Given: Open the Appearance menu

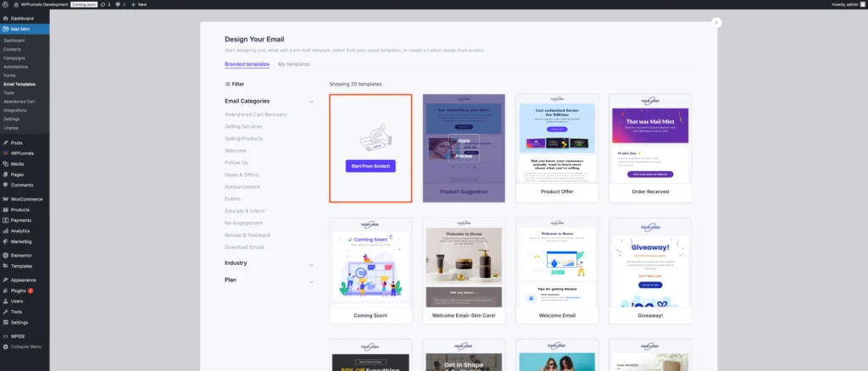Looking at the screenshot, I should [x=25, y=280].
